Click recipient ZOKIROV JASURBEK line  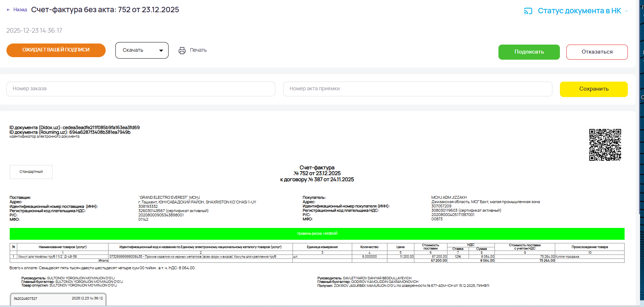pyautogui.click(x=404, y=286)
